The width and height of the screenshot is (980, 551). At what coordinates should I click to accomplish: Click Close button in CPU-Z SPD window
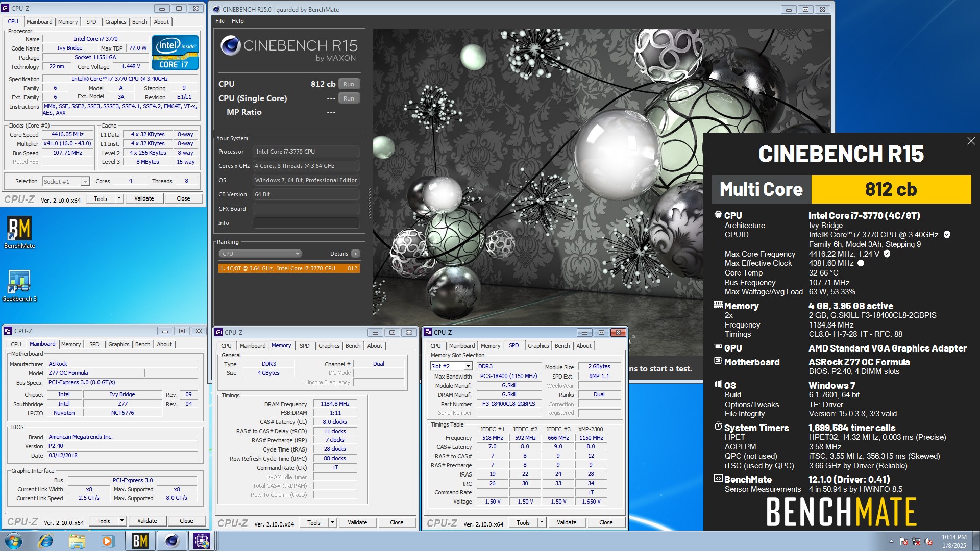pos(606,522)
